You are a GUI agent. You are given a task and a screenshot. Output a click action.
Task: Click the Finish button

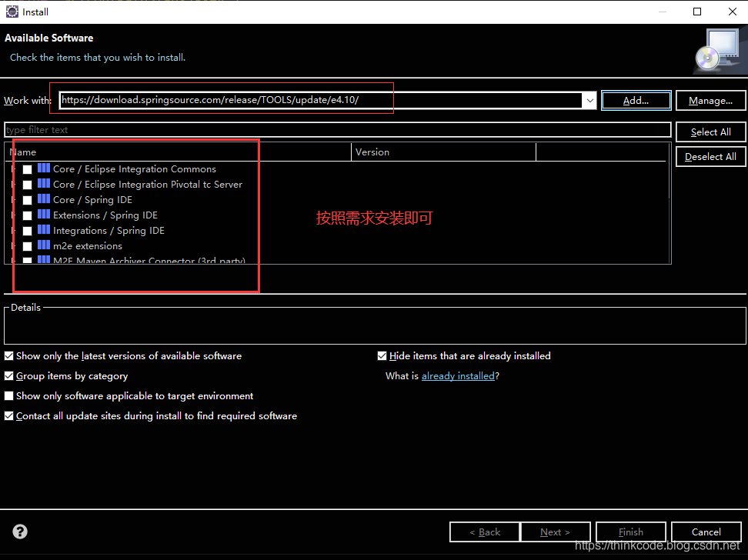tap(631, 532)
